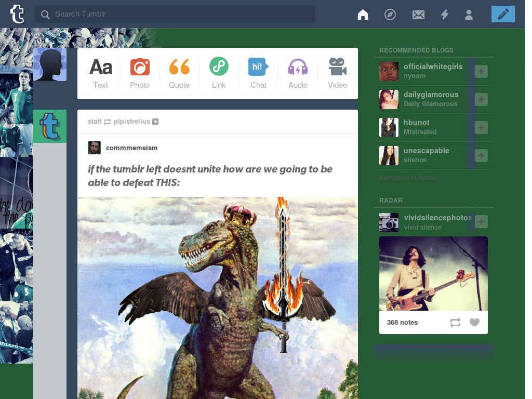Open dailyglamorous recommended blog
Viewport: 532px width, 399px height.
431,95
